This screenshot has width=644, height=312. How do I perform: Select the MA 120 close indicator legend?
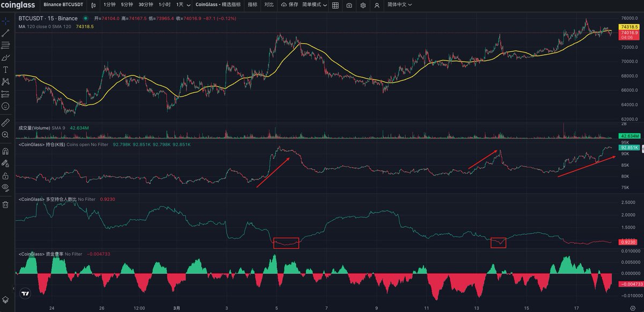coord(45,26)
